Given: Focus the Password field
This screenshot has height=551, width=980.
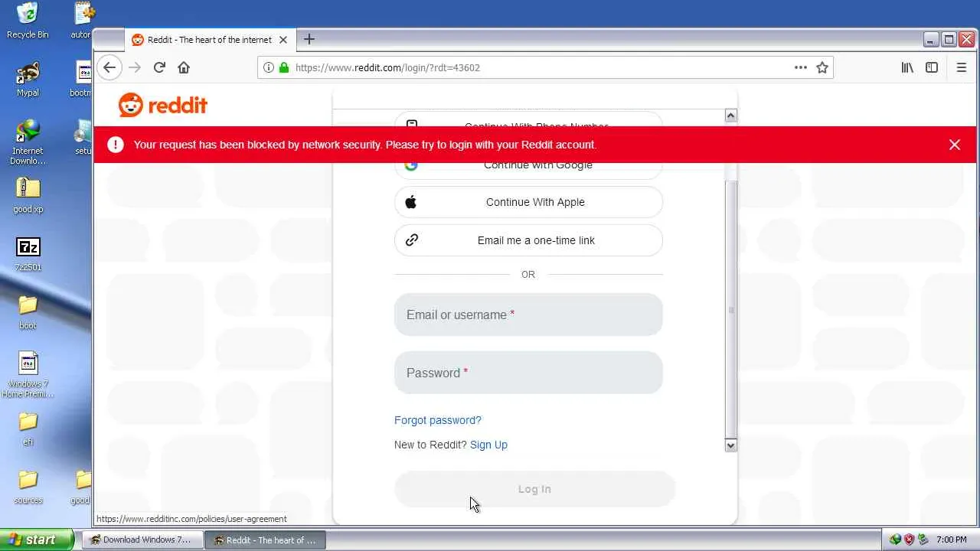Looking at the screenshot, I should pyautogui.click(x=528, y=373).
